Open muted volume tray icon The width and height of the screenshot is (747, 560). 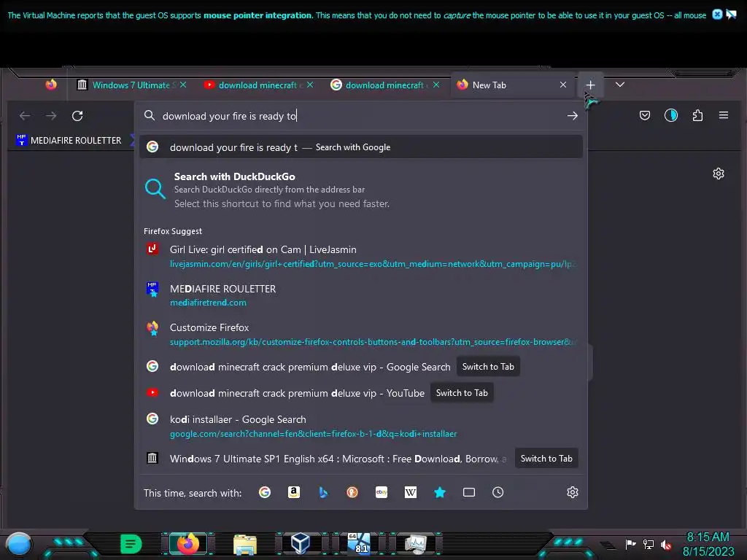pyautogui.click(x=666, y=545)
